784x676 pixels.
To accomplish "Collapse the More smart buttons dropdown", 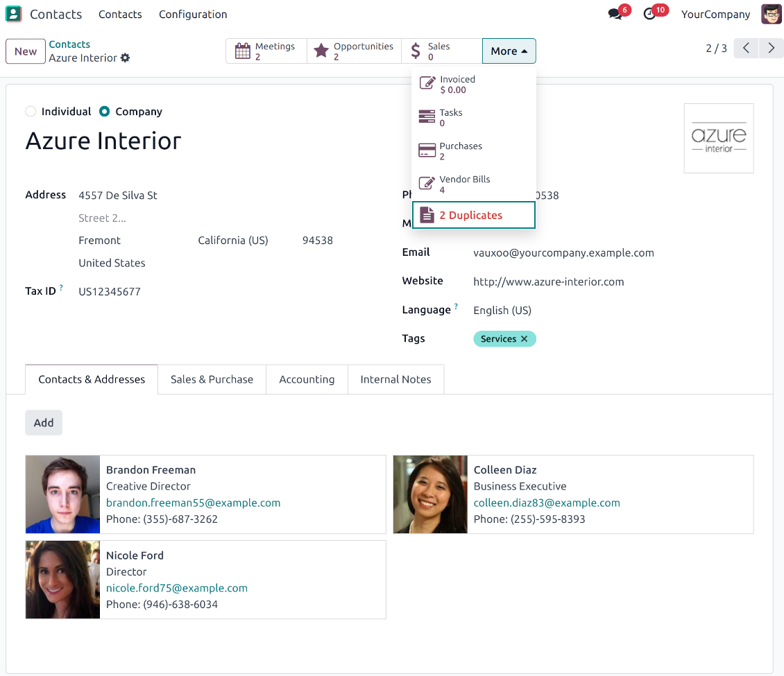I will coord(509,51).
